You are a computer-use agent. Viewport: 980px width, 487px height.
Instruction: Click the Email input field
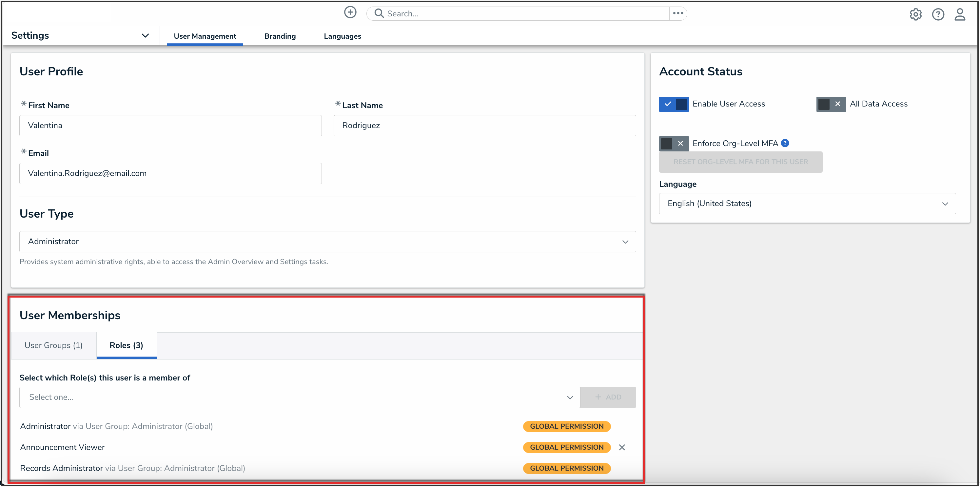[170, 173]
